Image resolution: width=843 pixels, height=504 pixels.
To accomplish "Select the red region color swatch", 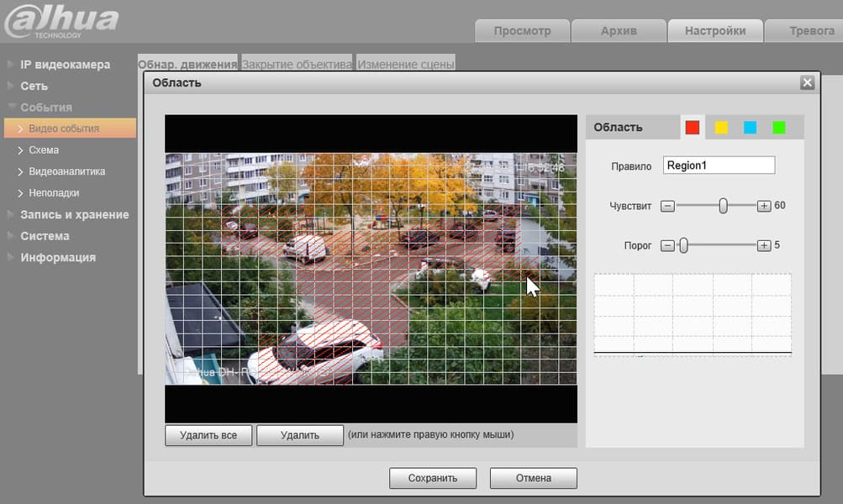I will 692,128.
